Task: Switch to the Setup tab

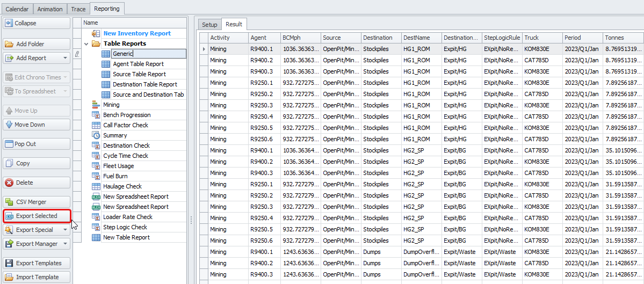Action: [x=209, y=25]
